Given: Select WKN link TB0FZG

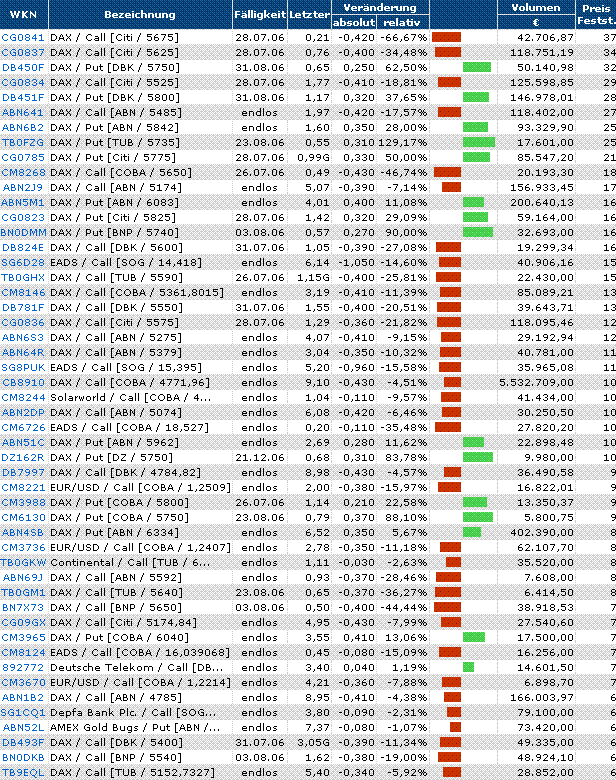Looking at the screenshot, I should click(23, 142).
